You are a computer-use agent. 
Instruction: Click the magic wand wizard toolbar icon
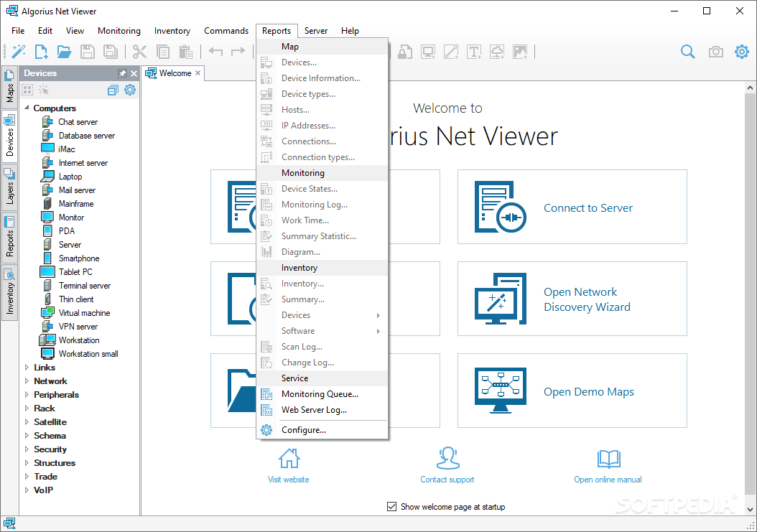tap(19, 52)
